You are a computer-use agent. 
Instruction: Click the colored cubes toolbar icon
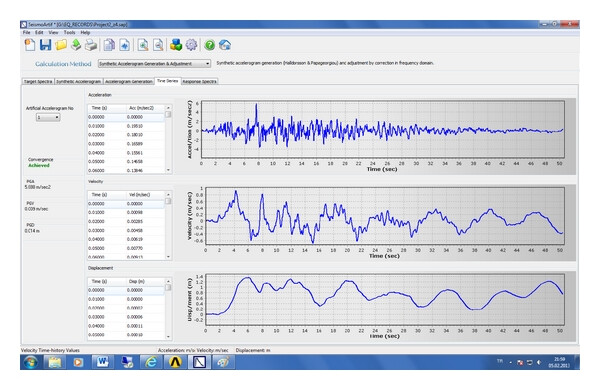[176, 45]
